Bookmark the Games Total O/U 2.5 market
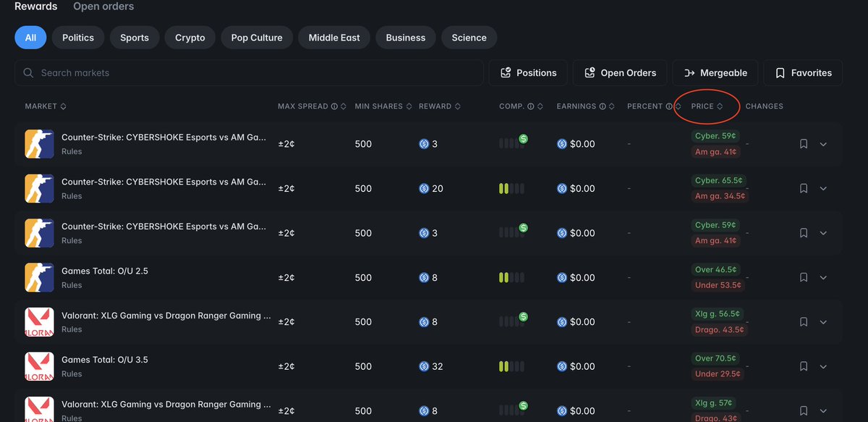The image size is (868, 422). (x=804, y=278)
